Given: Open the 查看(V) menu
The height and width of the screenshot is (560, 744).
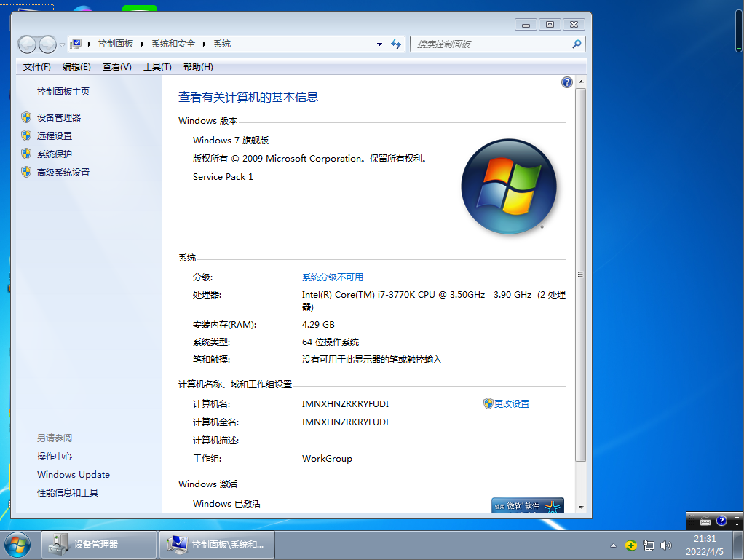Looking at the screenshot, I should [x=116, y=67].
